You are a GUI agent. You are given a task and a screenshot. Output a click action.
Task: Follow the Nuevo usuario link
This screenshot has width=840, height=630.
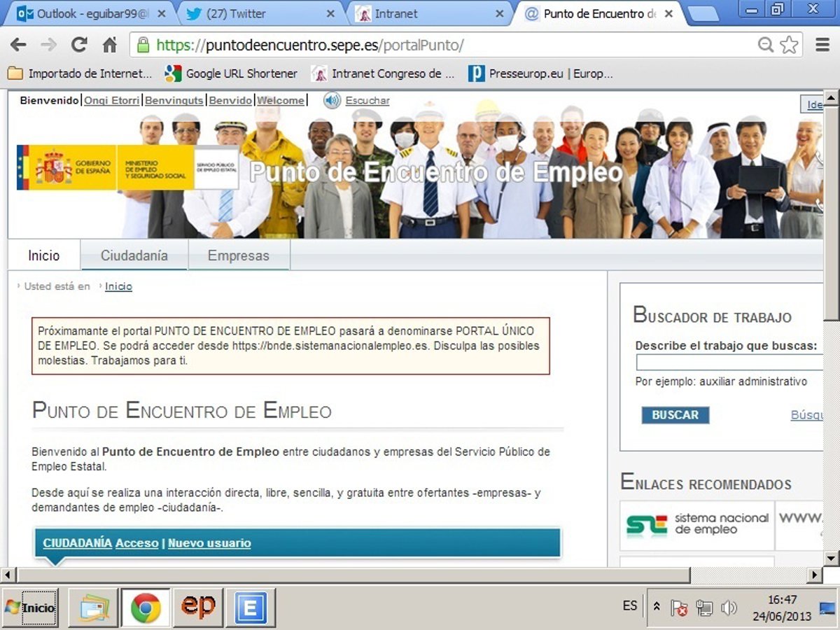click(x=209, y=543)
